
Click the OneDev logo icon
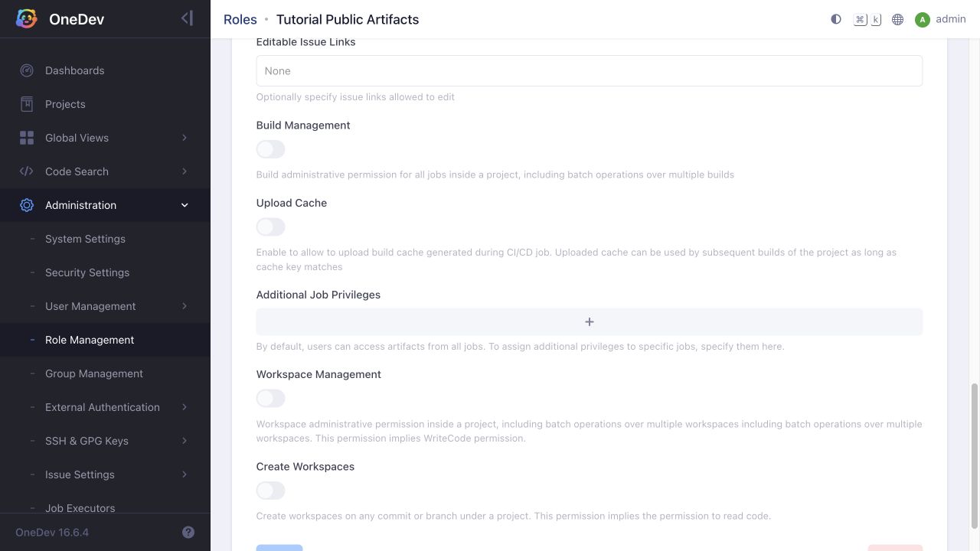click(x=26, y=19)
